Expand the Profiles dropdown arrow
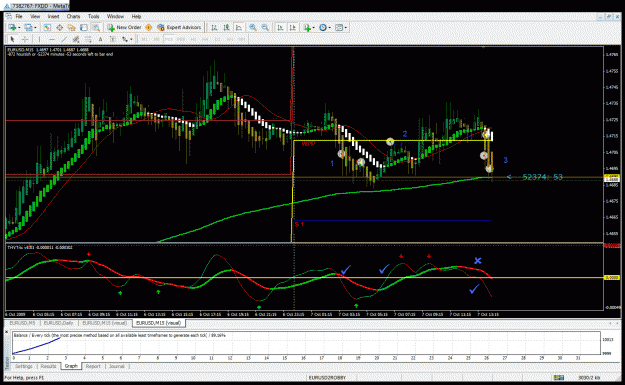Screen dimensions: 625x385 (35, 28)
